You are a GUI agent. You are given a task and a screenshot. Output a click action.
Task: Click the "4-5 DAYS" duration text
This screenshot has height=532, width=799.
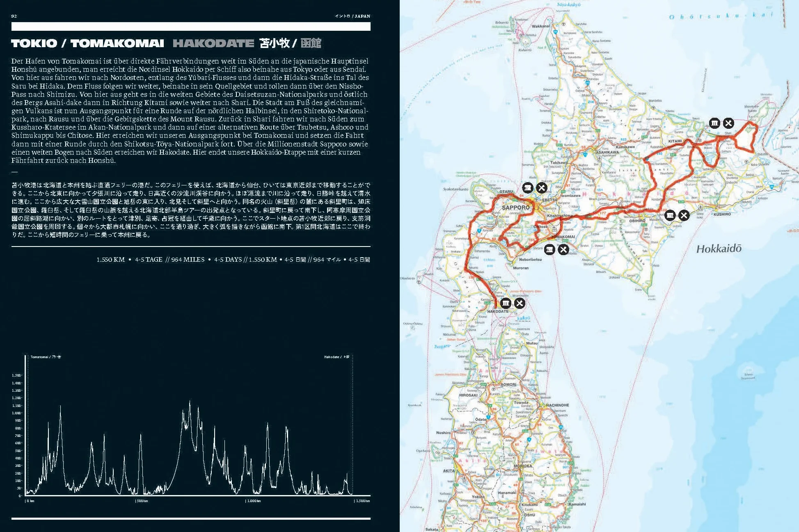(x=228, y=260)
